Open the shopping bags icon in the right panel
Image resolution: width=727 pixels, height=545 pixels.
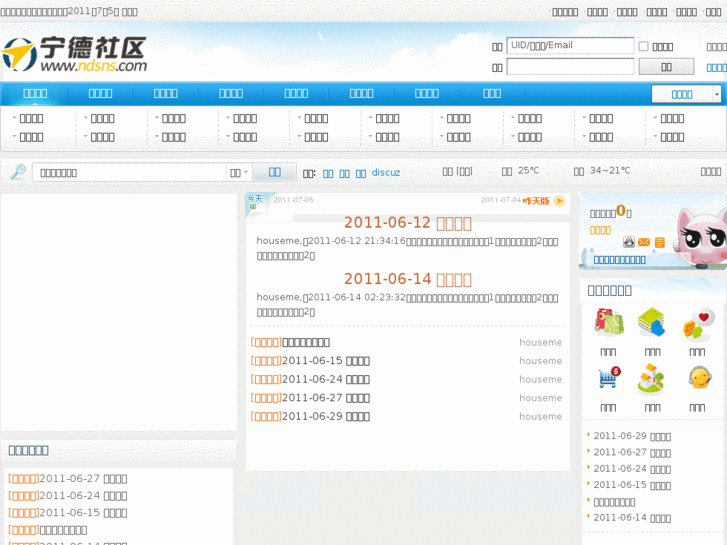[609, 321]
